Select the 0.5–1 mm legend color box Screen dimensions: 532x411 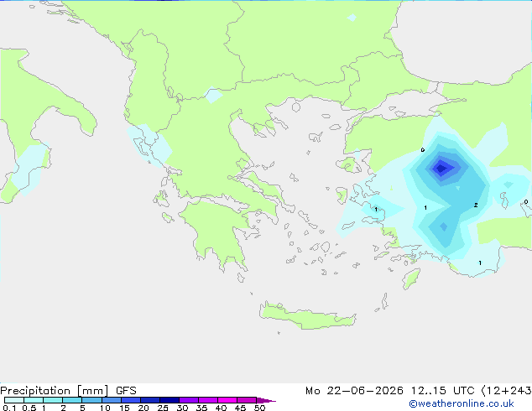click(34, 400)
